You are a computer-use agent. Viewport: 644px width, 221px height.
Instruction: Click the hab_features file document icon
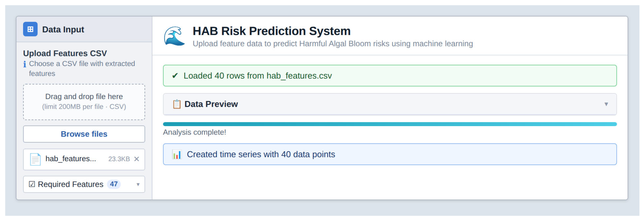pos(35,159)
